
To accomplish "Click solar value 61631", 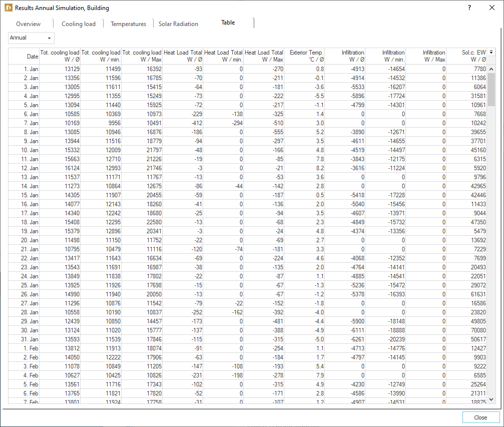I will pos(467,294).
